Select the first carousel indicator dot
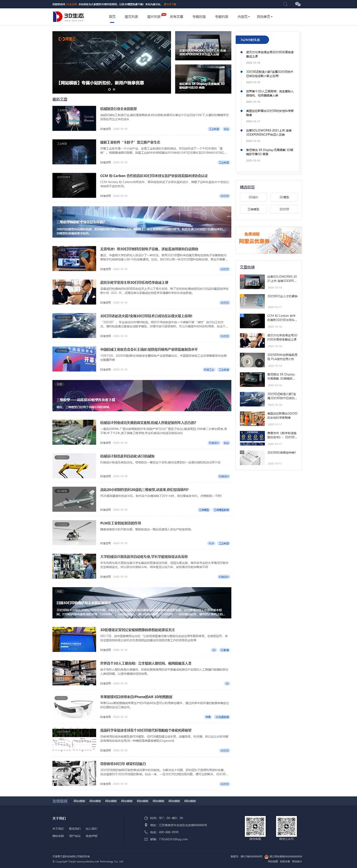This screenshot has height=868, width=357. (109, 90)
